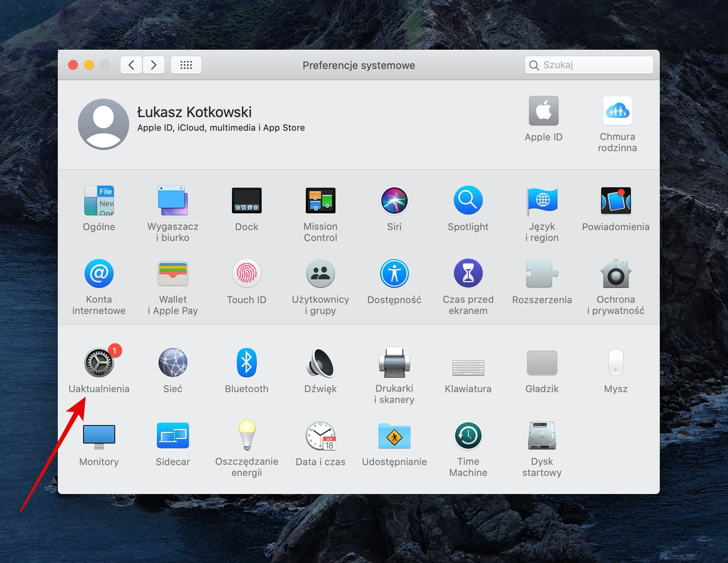Go forward with the right arrow button
This screenshot has width=728, height=563.
click(154, 65)
